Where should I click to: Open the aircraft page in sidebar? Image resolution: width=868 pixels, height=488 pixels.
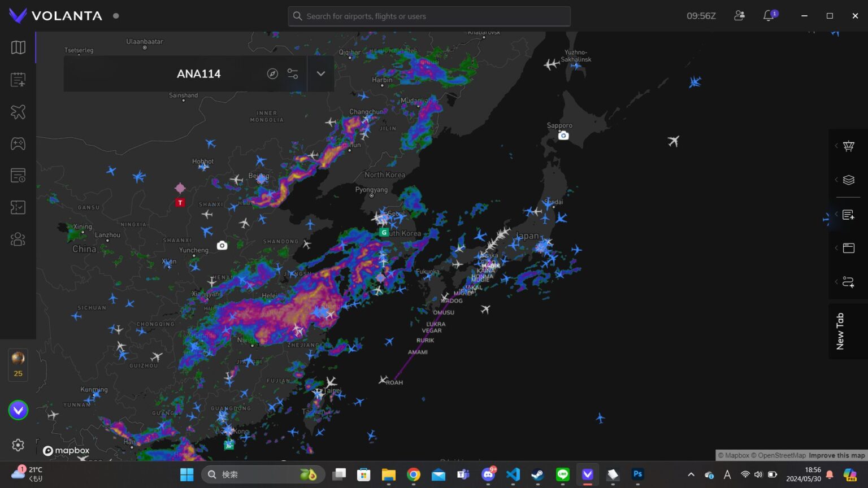pyautogui.click(x=18, y=112)
